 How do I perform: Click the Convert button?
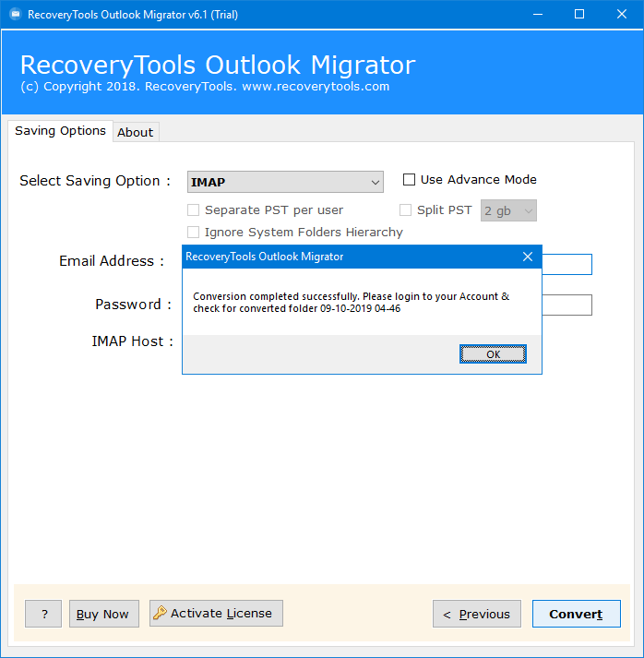click(x=576, y=614)
